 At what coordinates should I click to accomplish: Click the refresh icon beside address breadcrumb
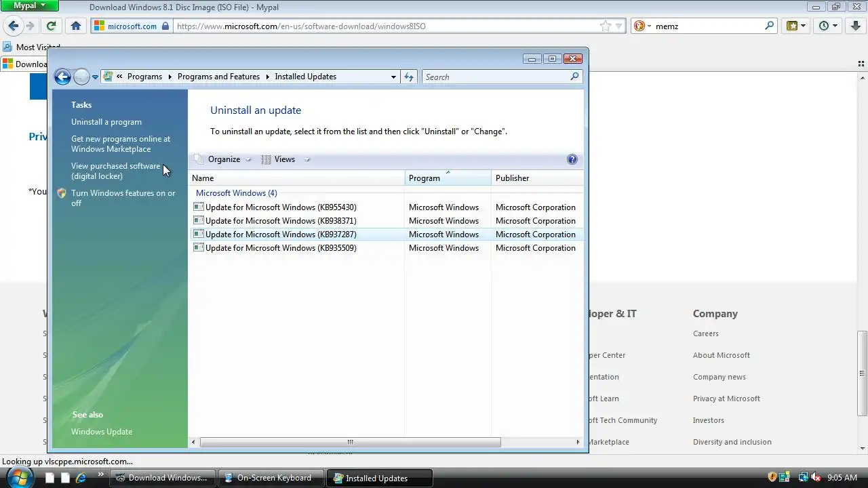pyautogui.click(x=409, y=77)
